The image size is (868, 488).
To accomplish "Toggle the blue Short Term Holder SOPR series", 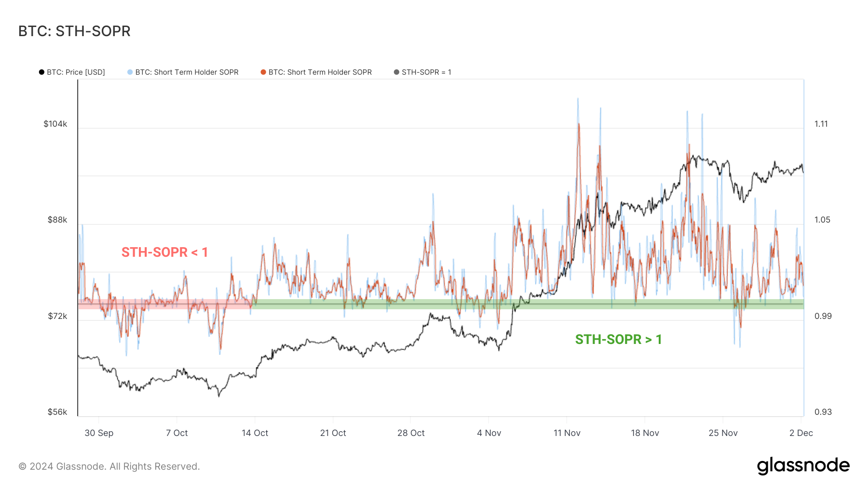I will tap(187, 72).
